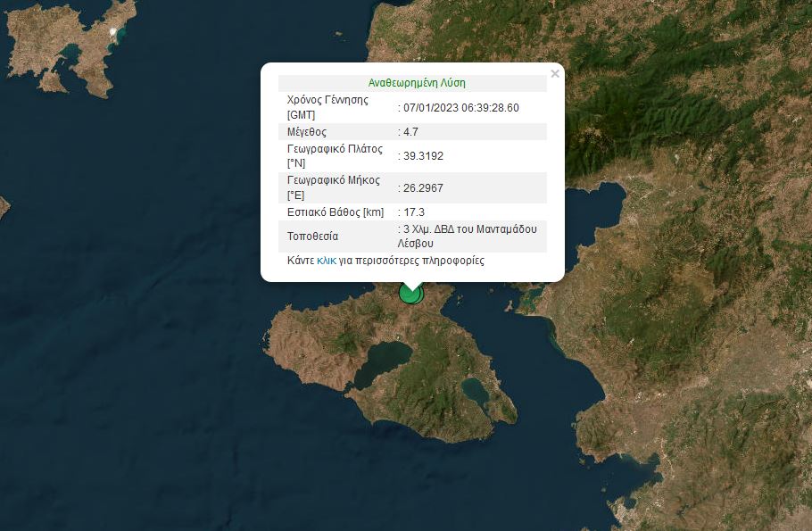
Task: Click the 'Χρόνος Γένησης [GMT]' label
Action: 327,107
